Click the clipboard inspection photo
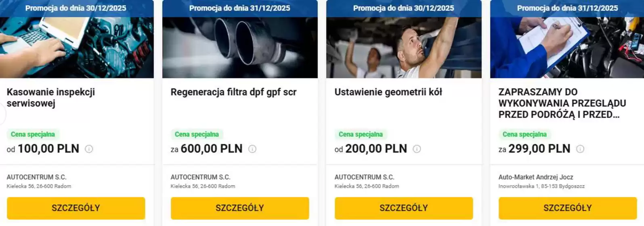Image resolution: width=644 pixels, height=226 pixels. pos(567,47)
